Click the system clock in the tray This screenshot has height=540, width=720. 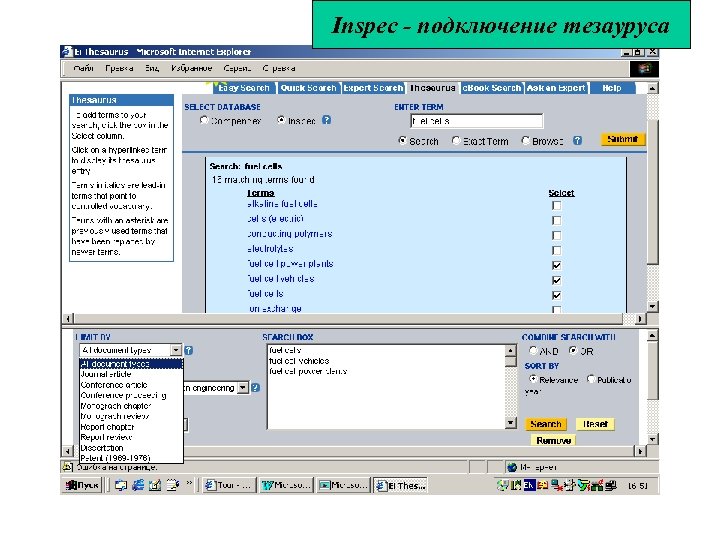pyautogui.click(x=638, y=486)
